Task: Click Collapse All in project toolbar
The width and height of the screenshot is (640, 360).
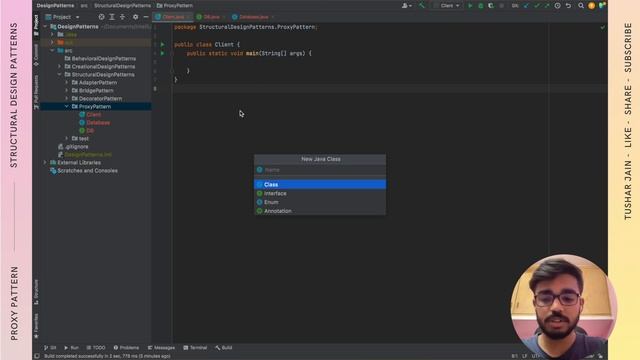Action: pyautogui.click(x=122, y=17)
